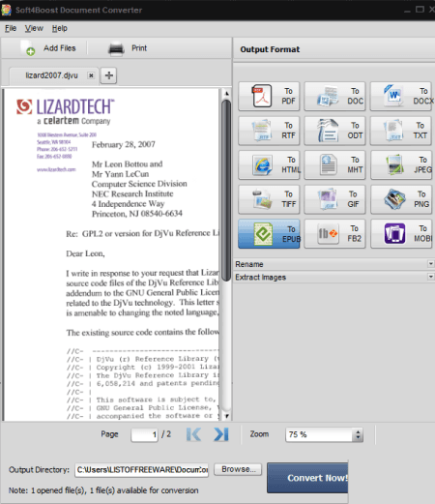Viewport: 435px width, 504px height.
Task: Choose the To FB2 format
Action: 334,234
